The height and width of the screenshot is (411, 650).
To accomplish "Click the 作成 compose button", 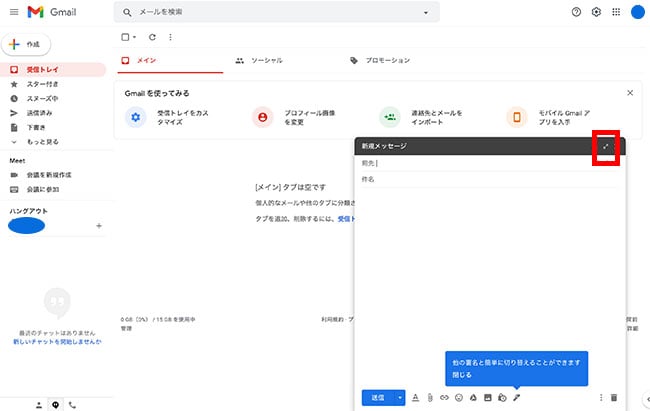I will tap(26, 44).
